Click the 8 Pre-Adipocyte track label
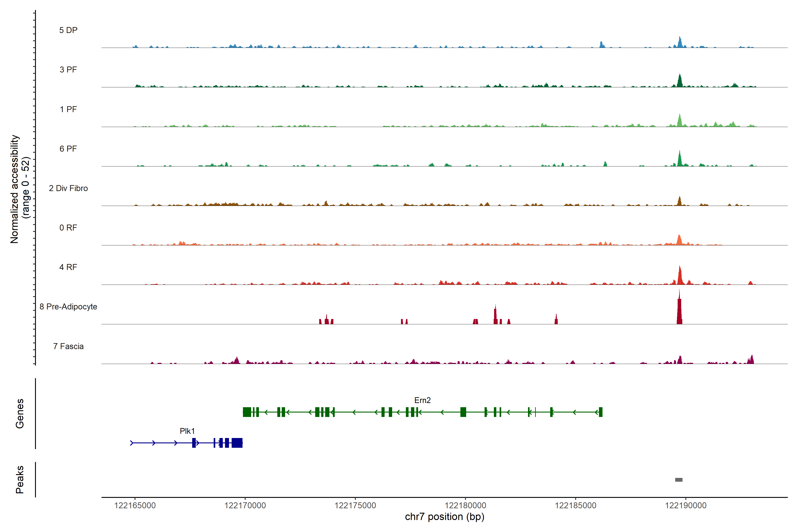Image resolution: width=798 pixels, height=532 pixels. (x=68, y=307)
